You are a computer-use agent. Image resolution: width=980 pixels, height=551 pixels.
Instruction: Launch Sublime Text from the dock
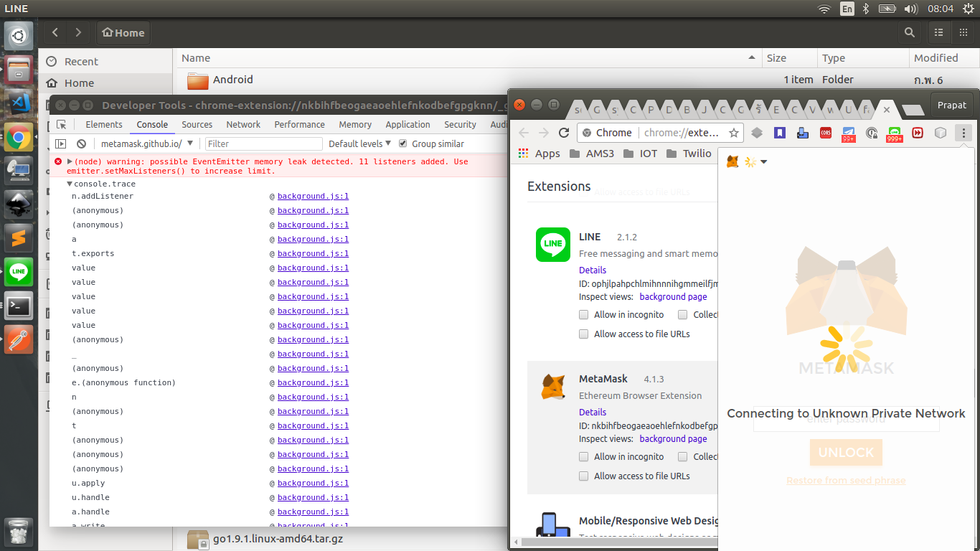[19, 237]
